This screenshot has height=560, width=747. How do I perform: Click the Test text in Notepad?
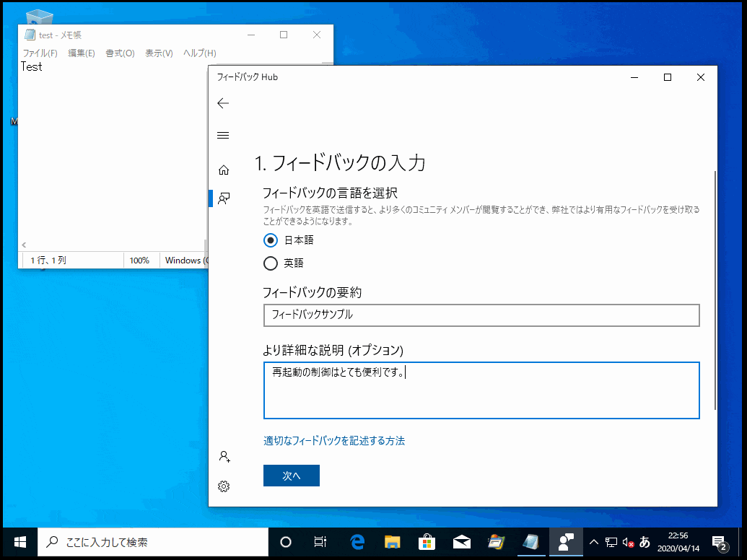[x=32, y=66]
